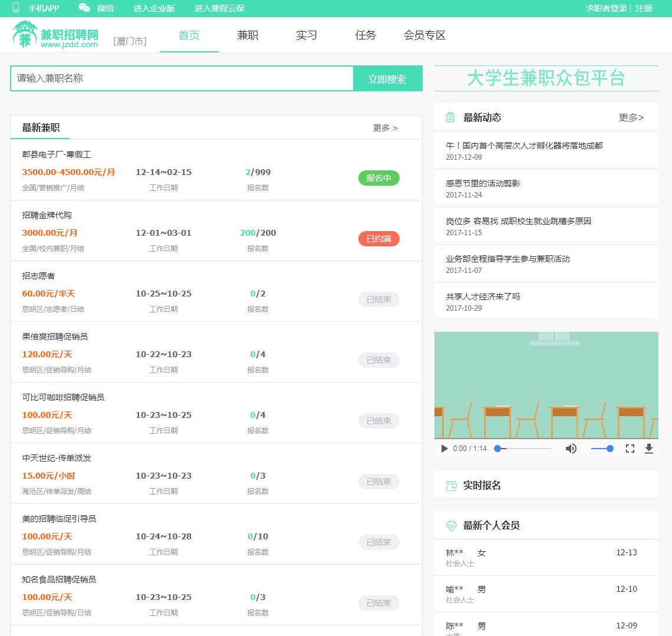
Task: Click the 报名中 status button
Action: pos(378,178)
